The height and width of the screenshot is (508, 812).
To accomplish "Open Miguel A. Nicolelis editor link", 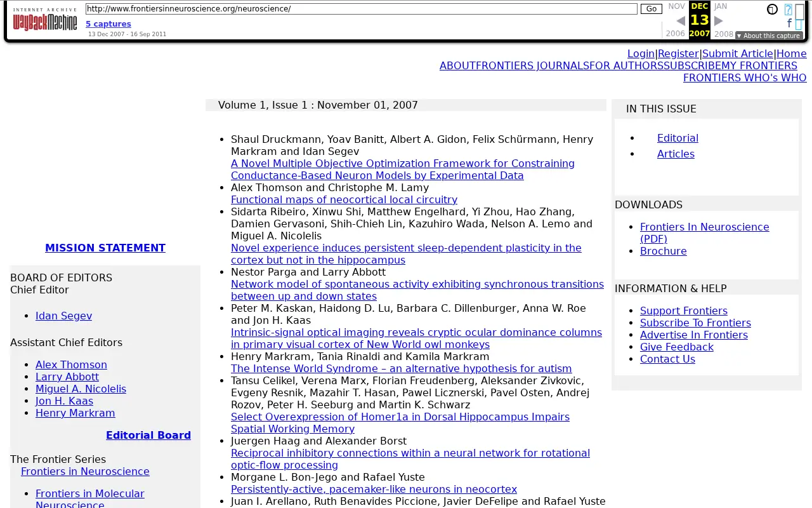I will tap(81, 389).
